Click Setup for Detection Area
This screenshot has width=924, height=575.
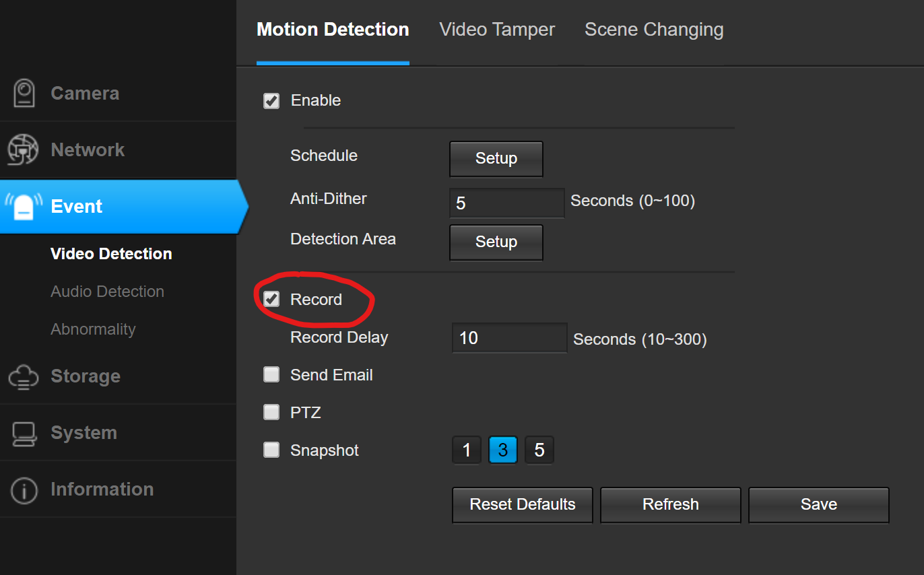coord(496,242)
